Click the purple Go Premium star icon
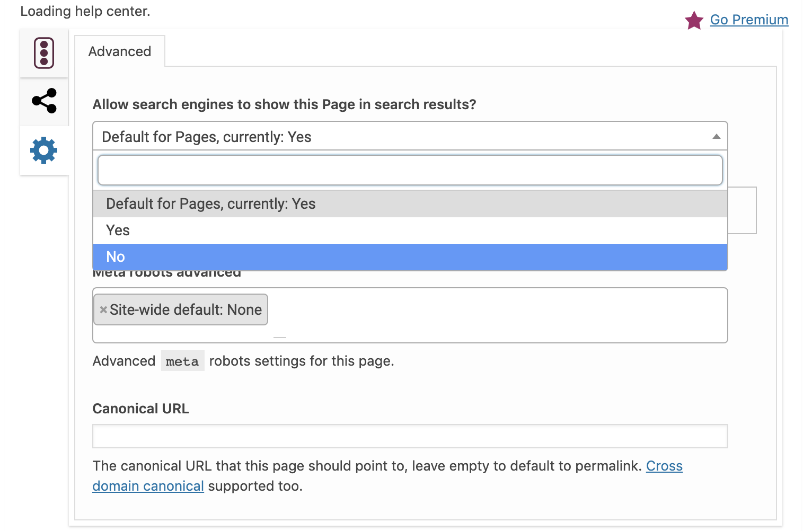The height and width of the screenshot is (531, 812). click(x=694, y=21)
